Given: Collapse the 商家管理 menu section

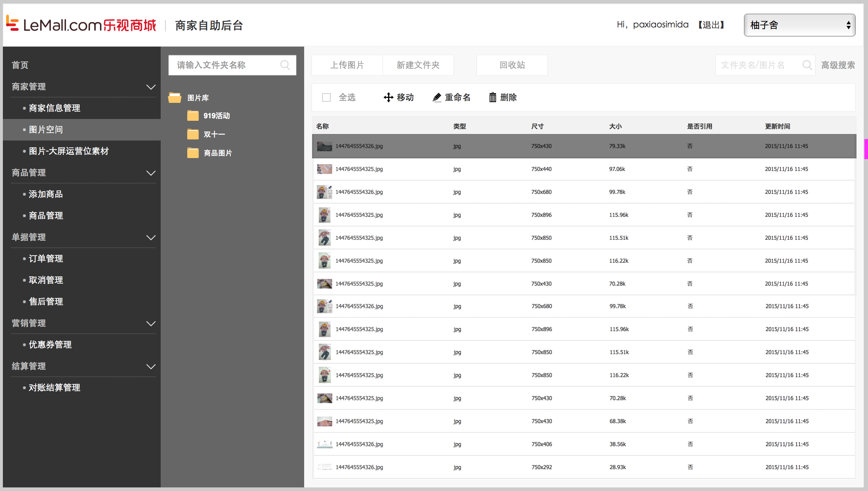Looking at the screenshot, I should click(151, 87).
